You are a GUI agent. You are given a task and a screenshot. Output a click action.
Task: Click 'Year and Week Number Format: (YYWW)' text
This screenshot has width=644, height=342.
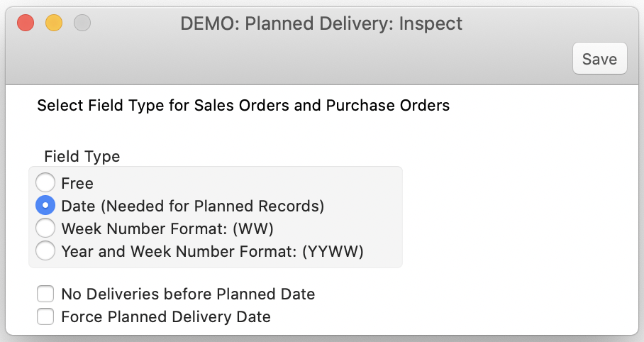tap(212, 251)
